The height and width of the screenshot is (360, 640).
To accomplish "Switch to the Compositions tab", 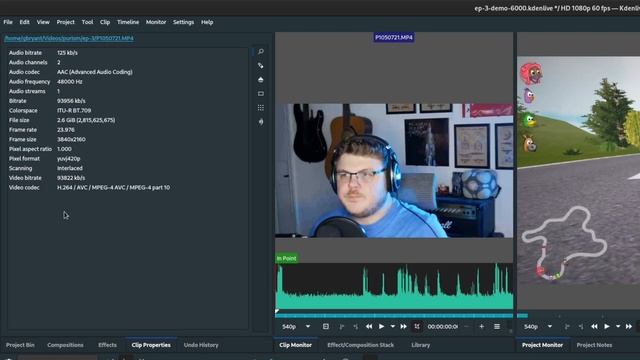I will 65,345.
